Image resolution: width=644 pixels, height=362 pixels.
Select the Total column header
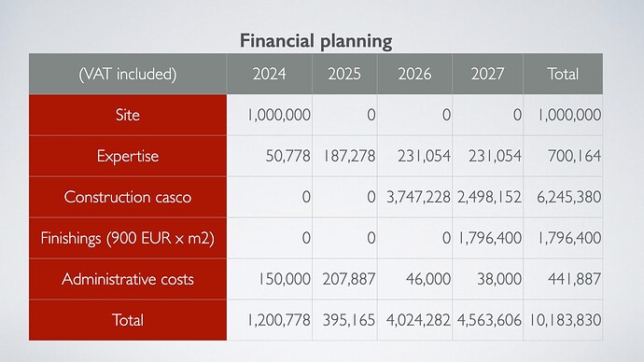point(563,74)
